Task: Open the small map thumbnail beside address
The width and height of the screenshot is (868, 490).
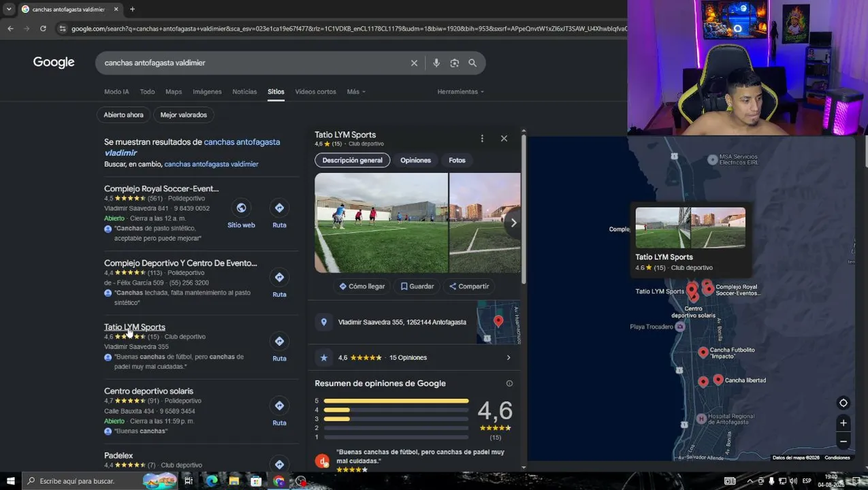Action: click(x=498, y=322)
